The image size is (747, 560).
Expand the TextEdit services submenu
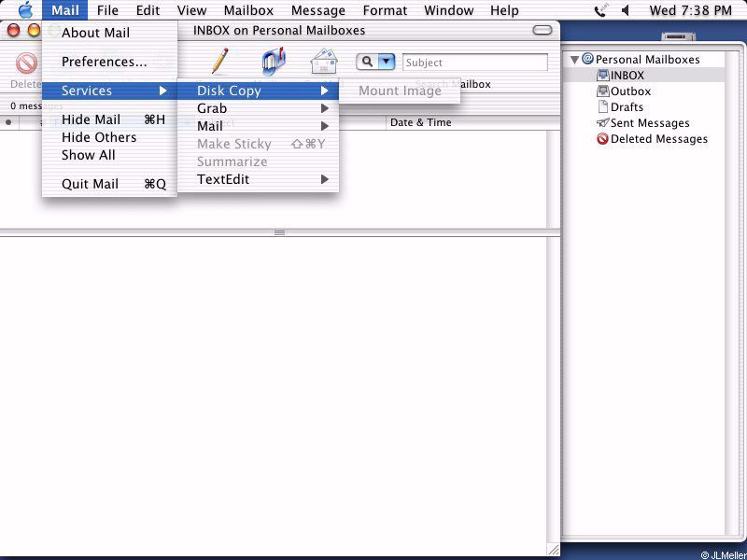(x=258, y=179)
